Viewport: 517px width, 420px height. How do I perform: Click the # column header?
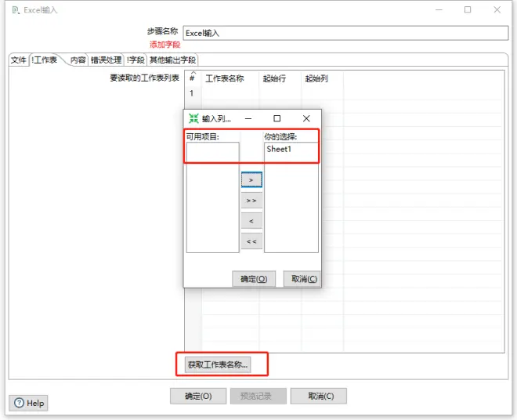193,78
